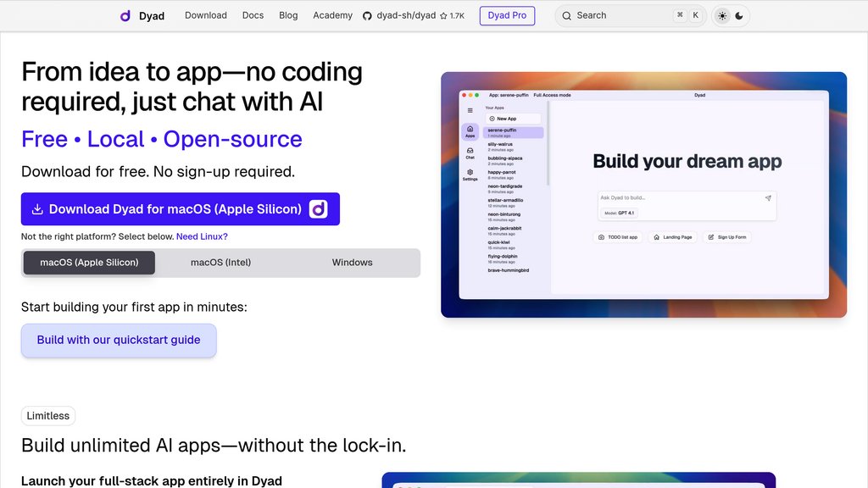Click the Search input field
The image size is (868, 488).
tap(619, 15)
